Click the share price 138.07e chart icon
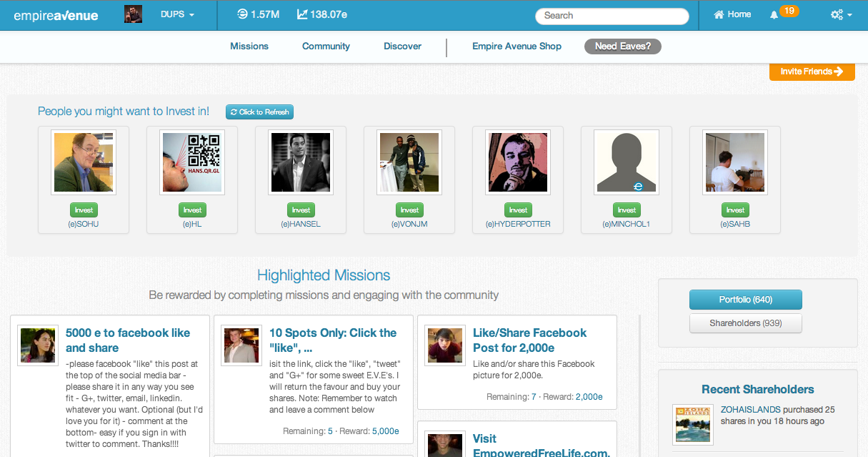 (x=302, y=14)
